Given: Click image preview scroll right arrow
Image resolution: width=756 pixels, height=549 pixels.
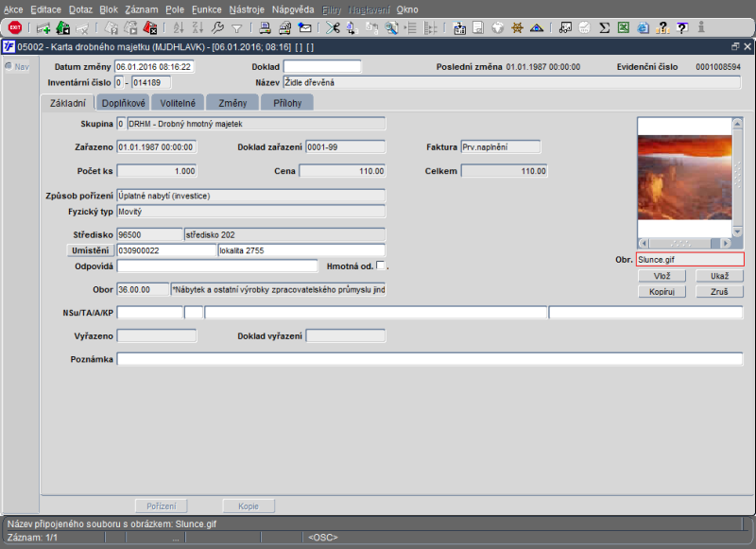Looking at the screenshot, I should click(726, 244).
